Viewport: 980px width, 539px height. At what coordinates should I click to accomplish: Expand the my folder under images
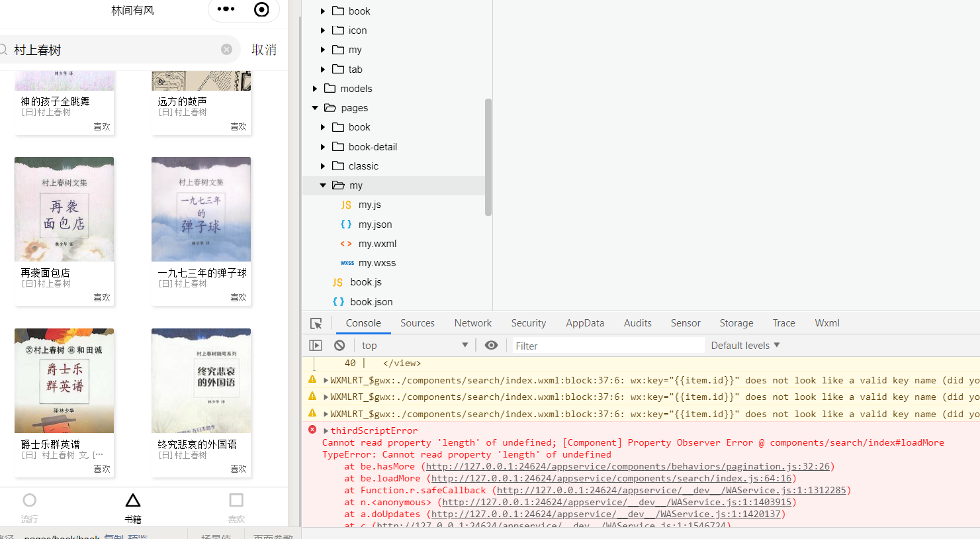[x=322, y=50]
